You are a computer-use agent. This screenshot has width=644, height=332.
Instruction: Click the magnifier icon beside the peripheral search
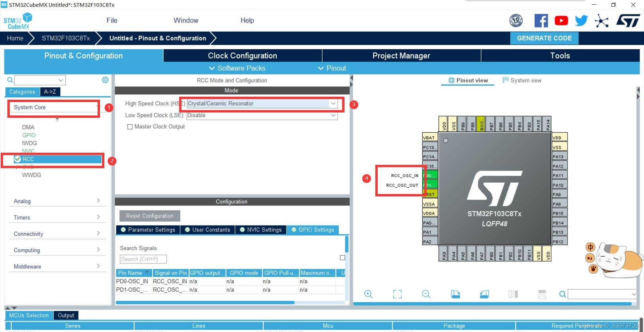(x=10, y=80)
